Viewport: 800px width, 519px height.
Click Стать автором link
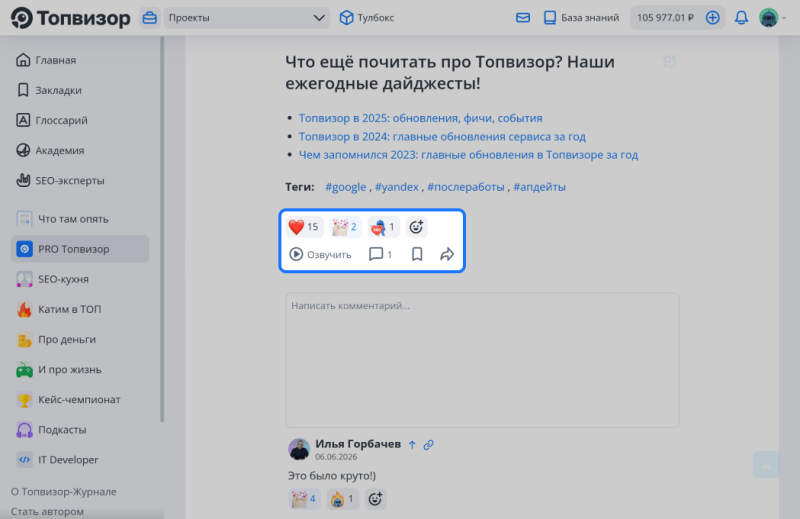[x=47, y=511]
